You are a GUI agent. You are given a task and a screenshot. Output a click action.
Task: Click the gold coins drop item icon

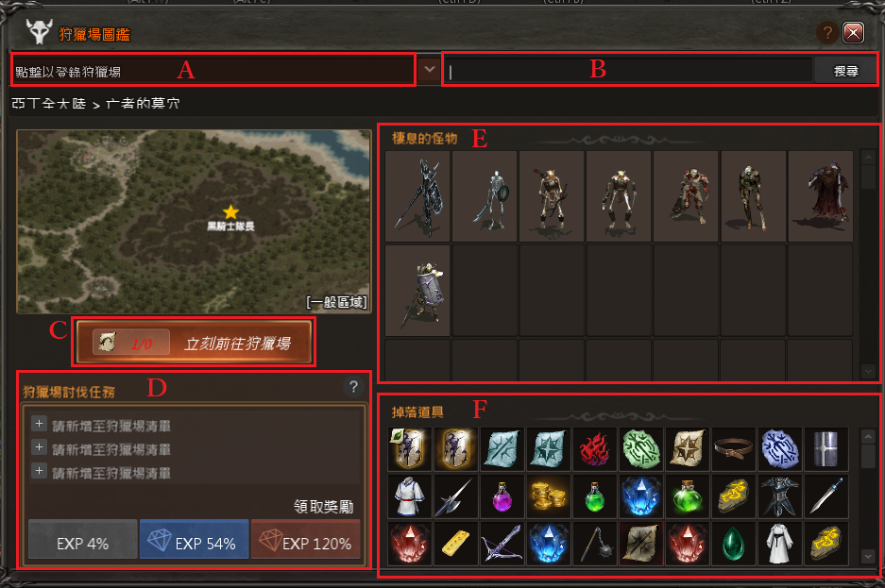(549, 496)
